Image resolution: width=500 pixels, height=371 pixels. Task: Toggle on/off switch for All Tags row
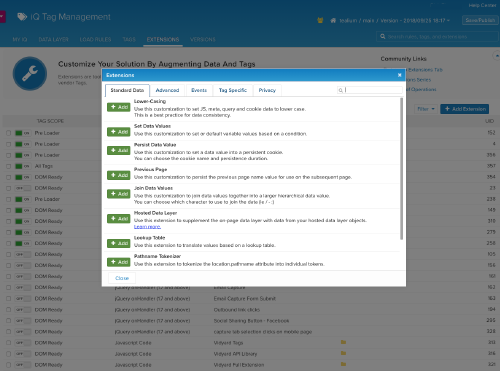(23, 166)
